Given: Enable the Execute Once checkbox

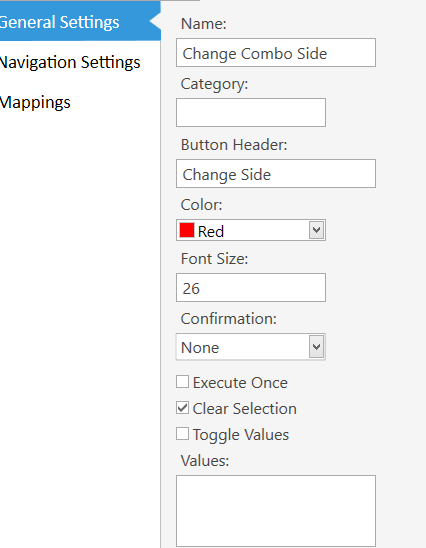Looking at the screenshot, I should (x=182, y=382).
